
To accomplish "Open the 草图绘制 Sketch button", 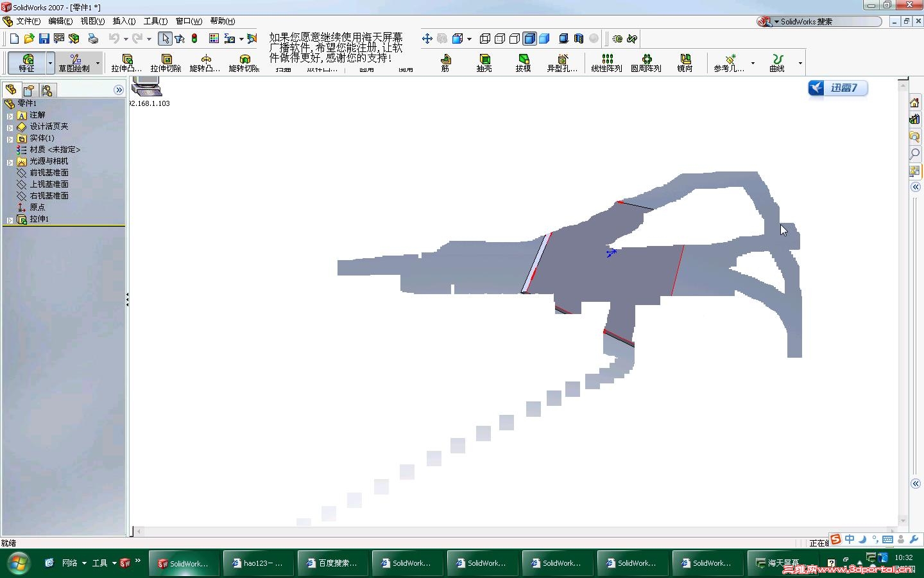I will 74,62.
